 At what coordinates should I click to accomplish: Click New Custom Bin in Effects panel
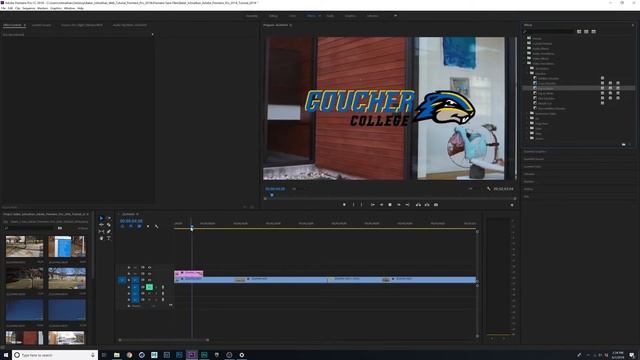623,144
